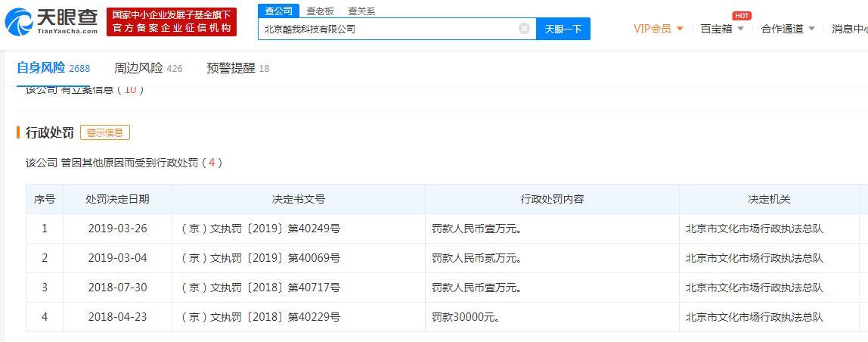Click the 处罚决定日期 column header

pos(117,199)
